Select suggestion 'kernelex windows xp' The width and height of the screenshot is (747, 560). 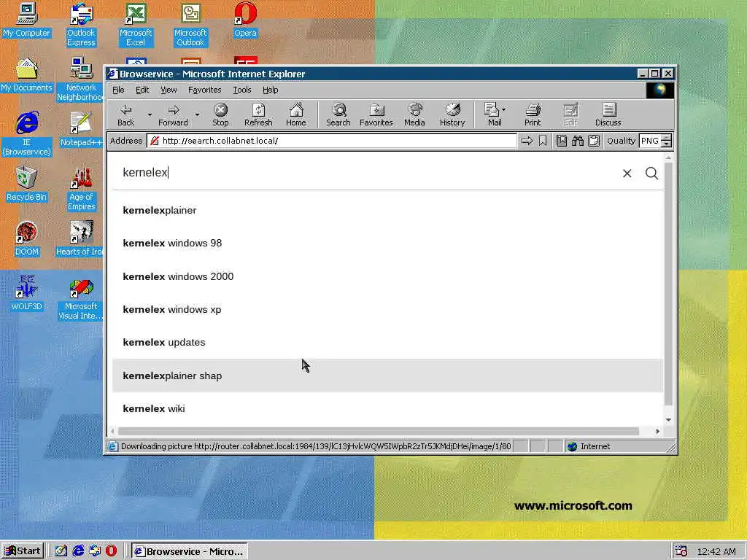pyautogui.click(x=387, y=309)
